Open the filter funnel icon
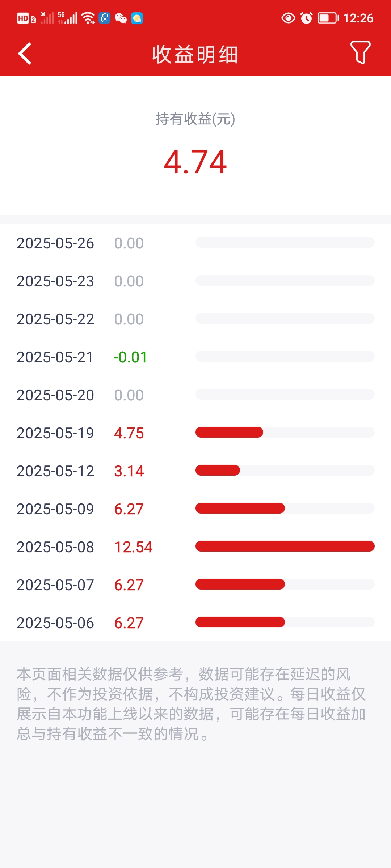Image resolution: width=391 pixels, height=868 pixels. [x=360, y=52]
